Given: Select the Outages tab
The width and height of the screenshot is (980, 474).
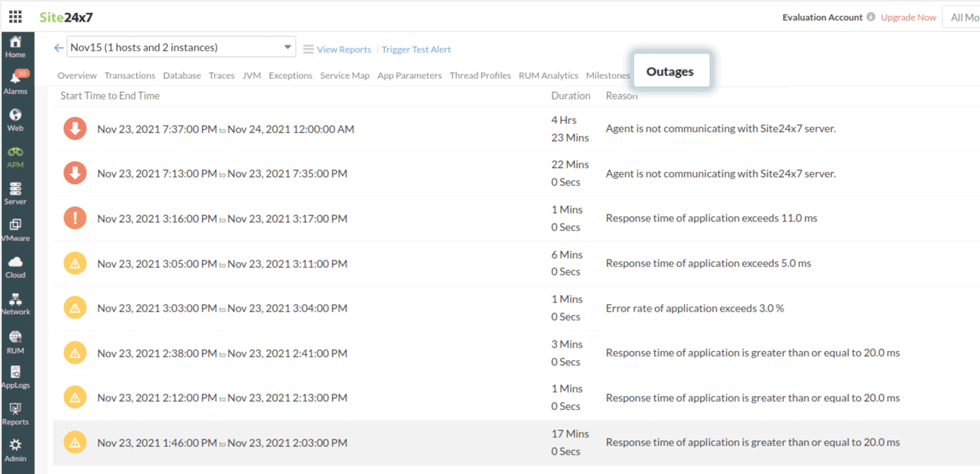Looking at the screenshot, I should tap(670, 72).
